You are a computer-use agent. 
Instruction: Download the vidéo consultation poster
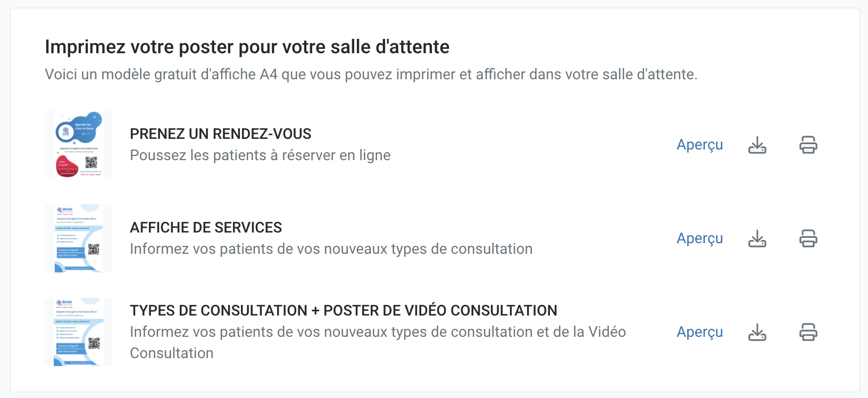click(757, 332)
